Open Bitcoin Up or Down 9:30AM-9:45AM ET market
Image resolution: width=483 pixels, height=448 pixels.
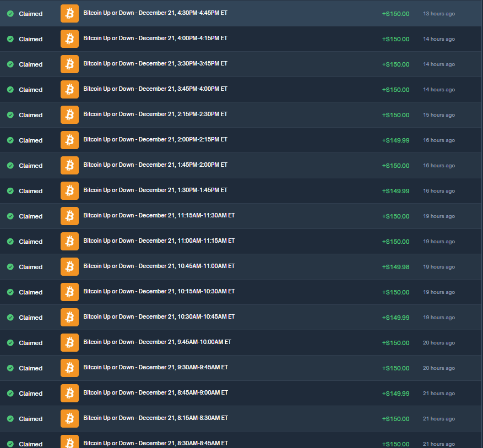coord(155,367)
